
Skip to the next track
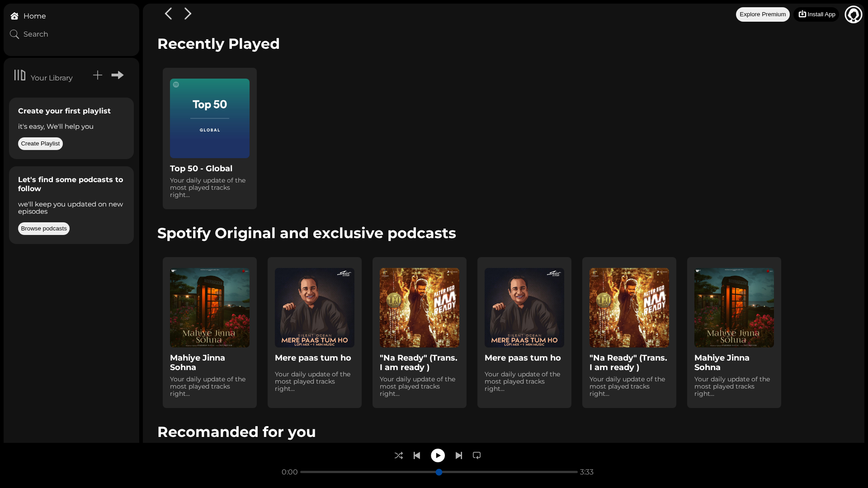[459, 455]
